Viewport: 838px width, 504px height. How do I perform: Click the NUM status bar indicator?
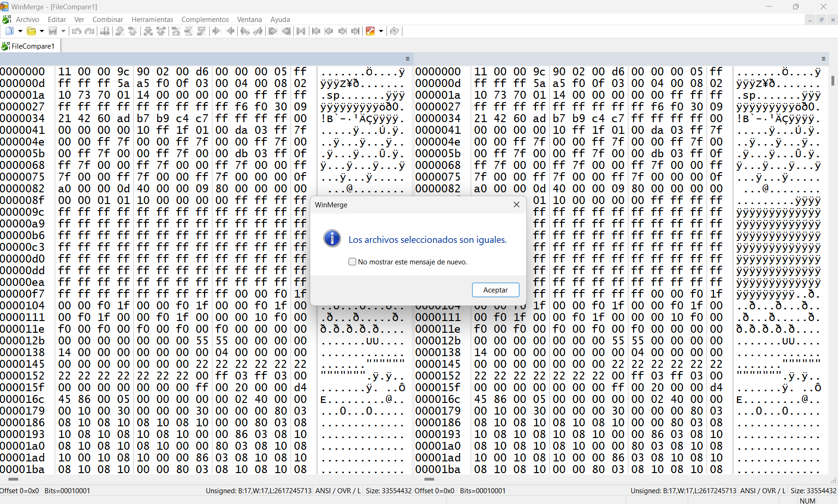[808, 500]
